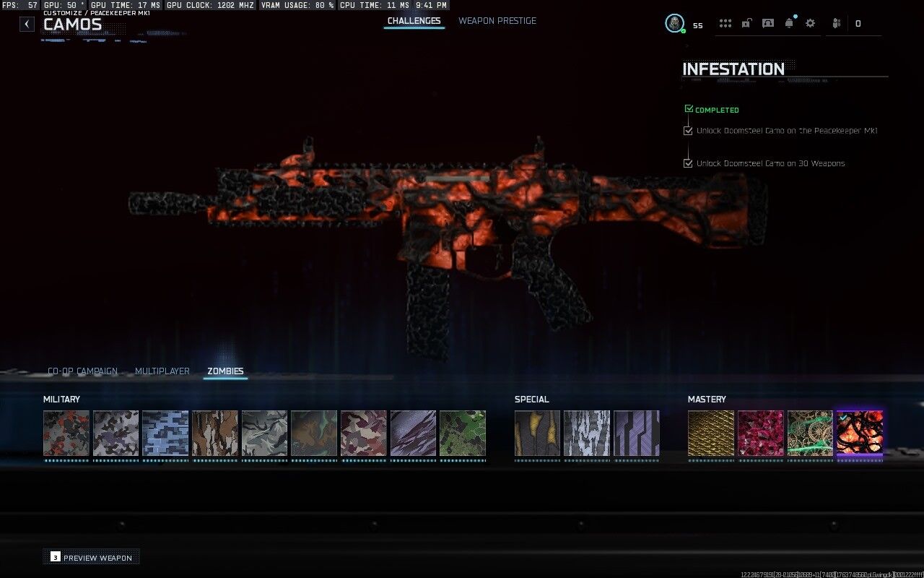Click the Preview Weapon button

pos(91,557)
